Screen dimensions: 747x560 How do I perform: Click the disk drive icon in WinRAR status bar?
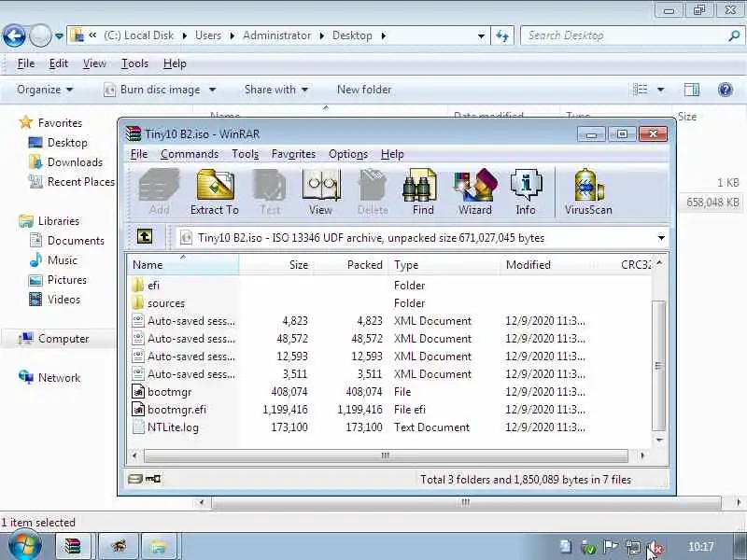coord(135,479)
